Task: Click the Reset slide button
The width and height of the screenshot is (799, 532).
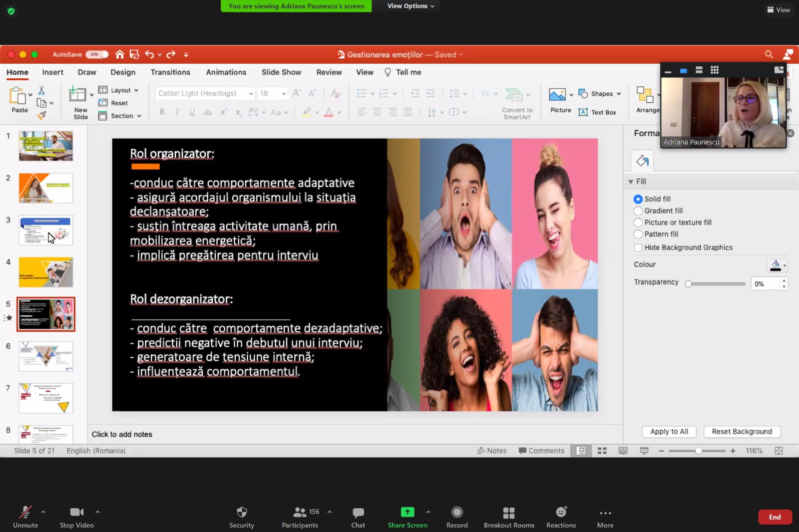Action: [x=113, y=103]
